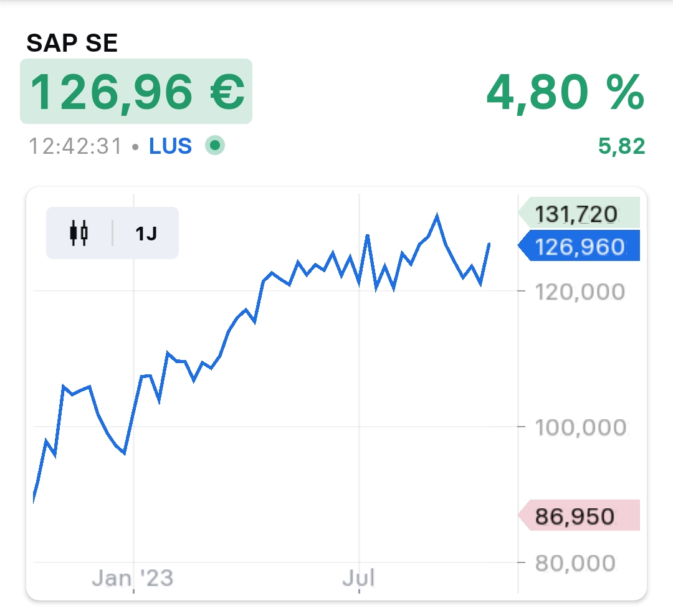Switch chart type using the candlestick icon

(79, 233)
